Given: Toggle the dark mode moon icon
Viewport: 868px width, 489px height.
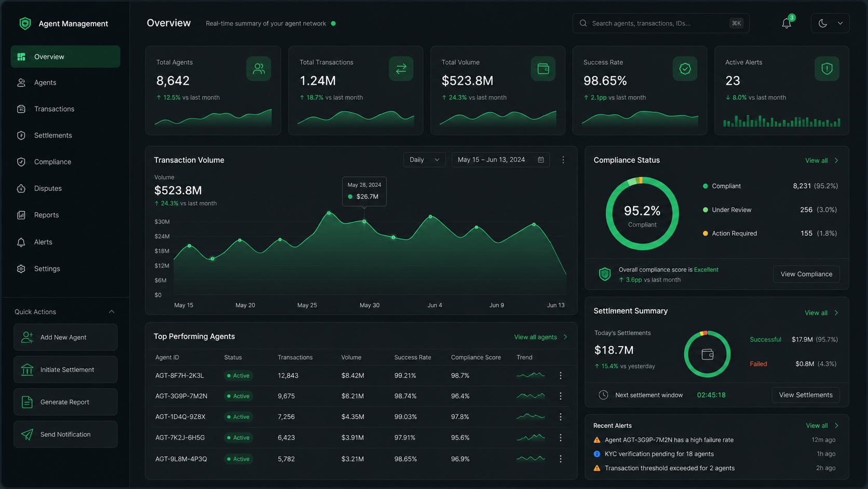Looking at the screenshot, I should coord(823,23).
